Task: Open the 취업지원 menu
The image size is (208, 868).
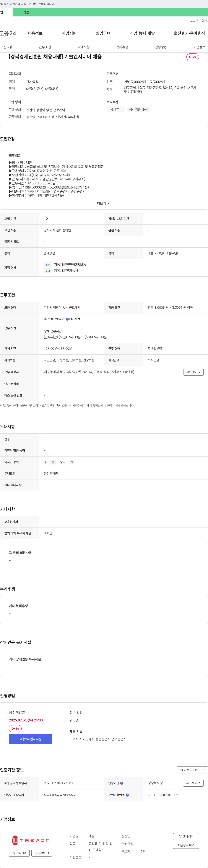Action: [69, 33]
